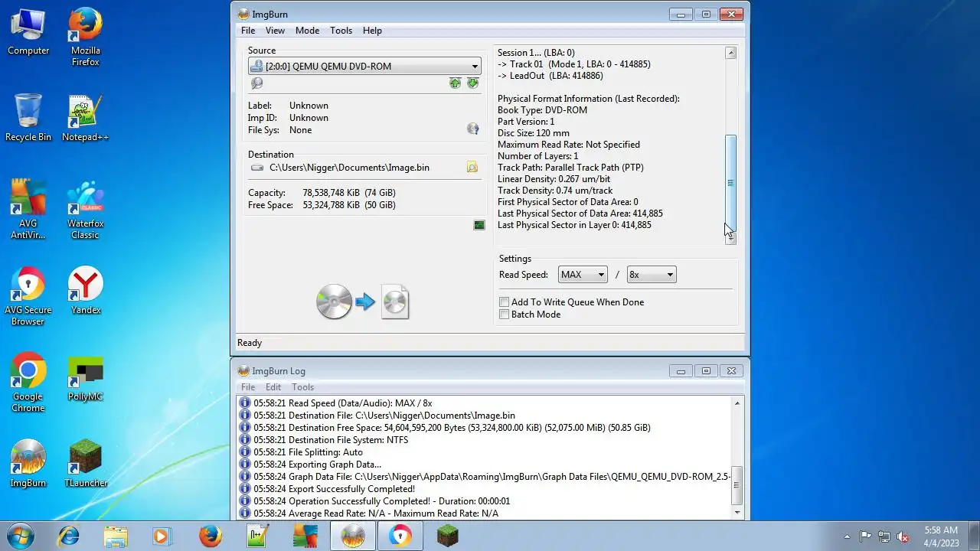Click the network icon in system tray
This screenshot has height=551, width=980.
tap(884, 536)
